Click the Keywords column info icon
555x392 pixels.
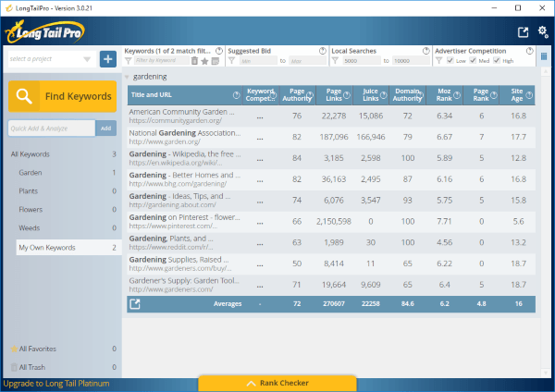pyautogui.click(x=219, y=51)
